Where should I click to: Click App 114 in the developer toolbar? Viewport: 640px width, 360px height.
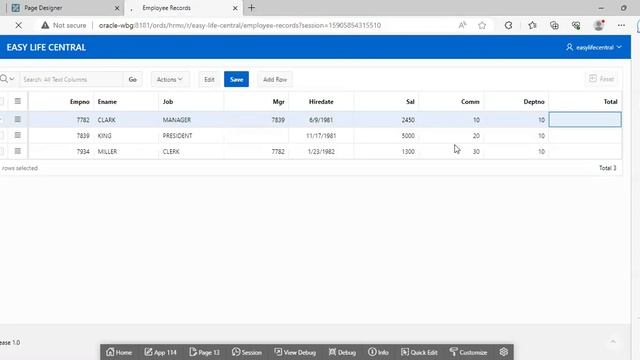point(160,352)
